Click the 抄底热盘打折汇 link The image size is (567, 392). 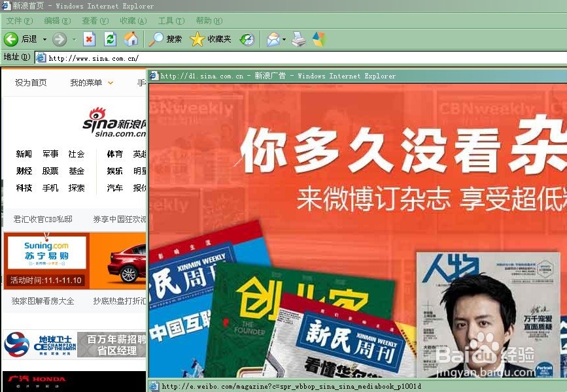120,301
